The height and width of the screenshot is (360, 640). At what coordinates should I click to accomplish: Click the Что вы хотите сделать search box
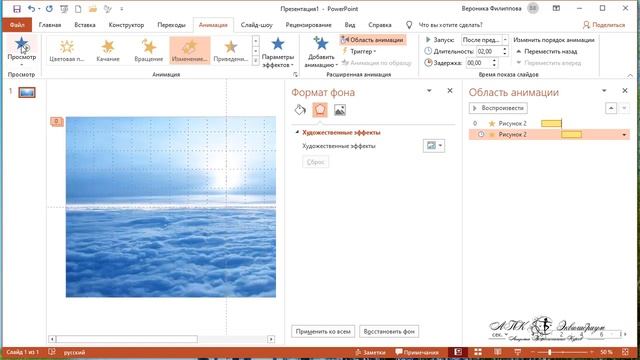[450, 25]
